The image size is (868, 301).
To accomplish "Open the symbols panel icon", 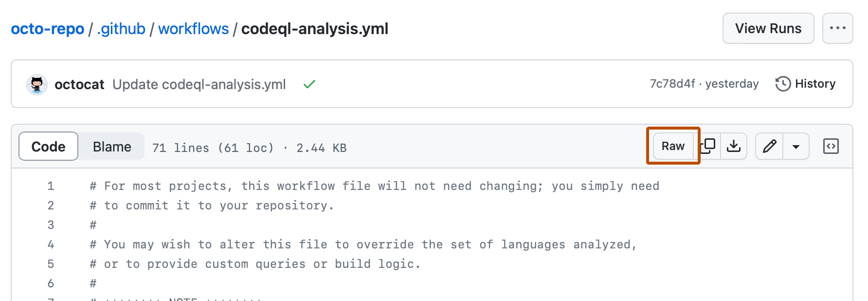I will (x=831, y=146).
